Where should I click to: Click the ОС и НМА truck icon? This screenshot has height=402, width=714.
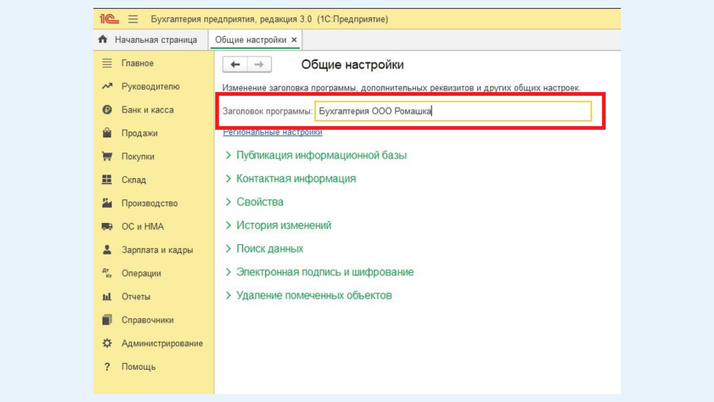[x=107, y=226]
